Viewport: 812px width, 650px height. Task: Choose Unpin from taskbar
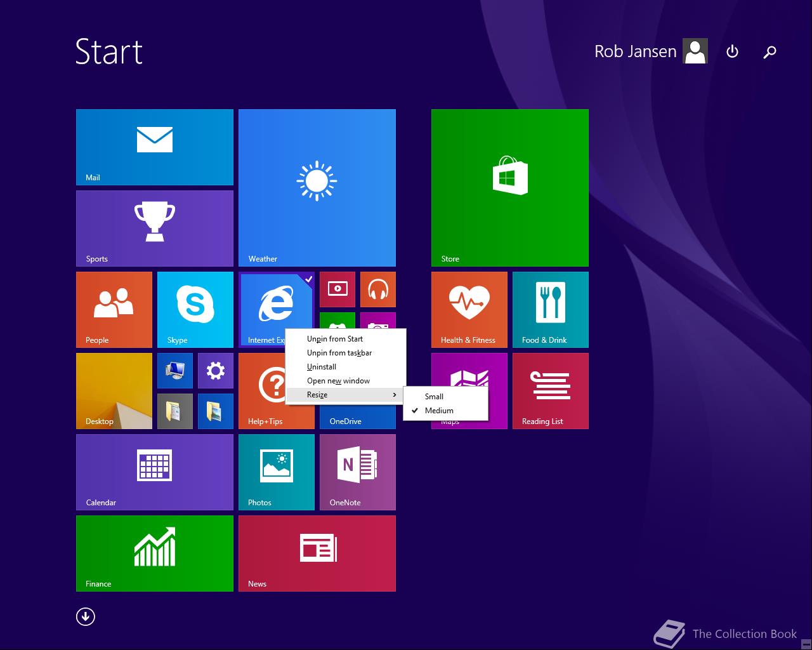pos(346,353)
